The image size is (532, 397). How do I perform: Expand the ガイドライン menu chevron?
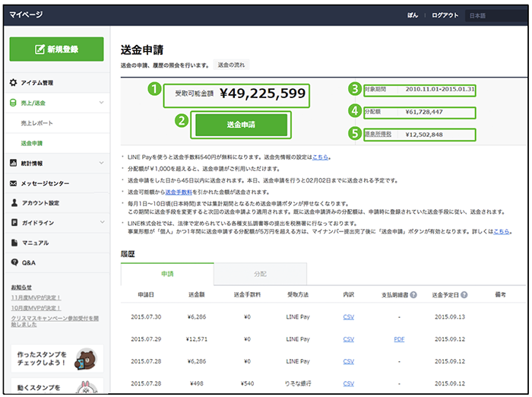[x=102, y=222]
